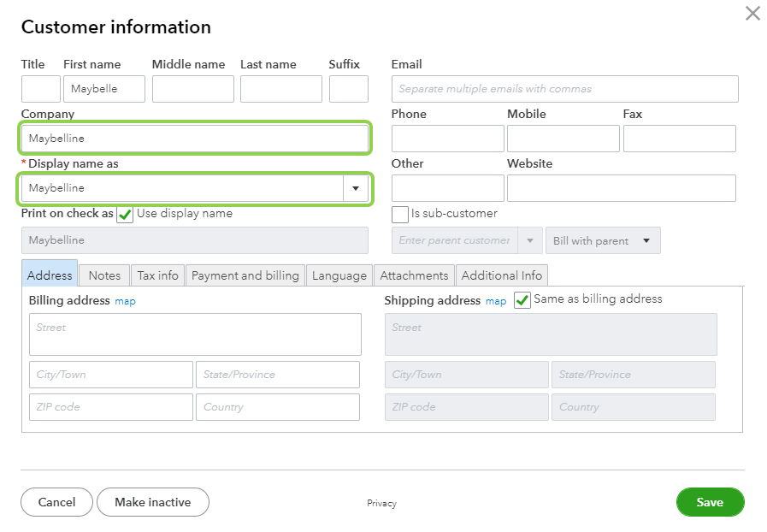This screenshot has height=532, width=767.
Task: Click Billing State/Province field
Action: 278,375
